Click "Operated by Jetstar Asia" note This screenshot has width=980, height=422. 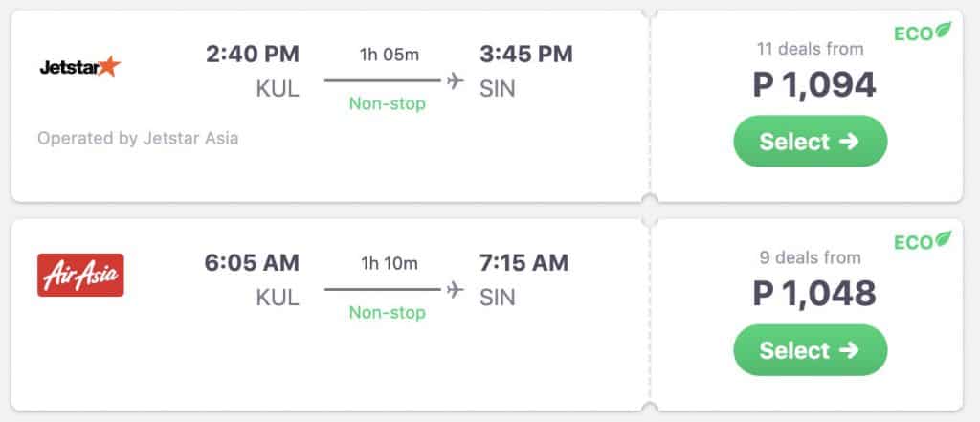[x=138, y=138]
